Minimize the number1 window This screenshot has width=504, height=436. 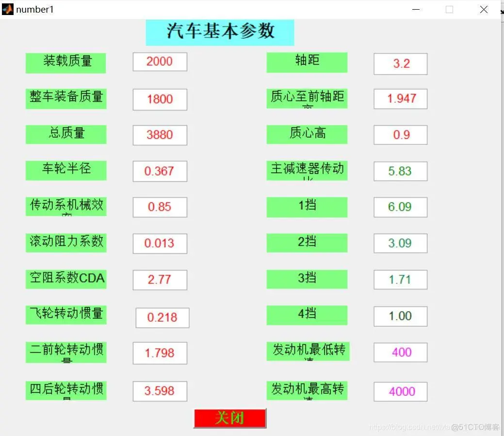416,10
